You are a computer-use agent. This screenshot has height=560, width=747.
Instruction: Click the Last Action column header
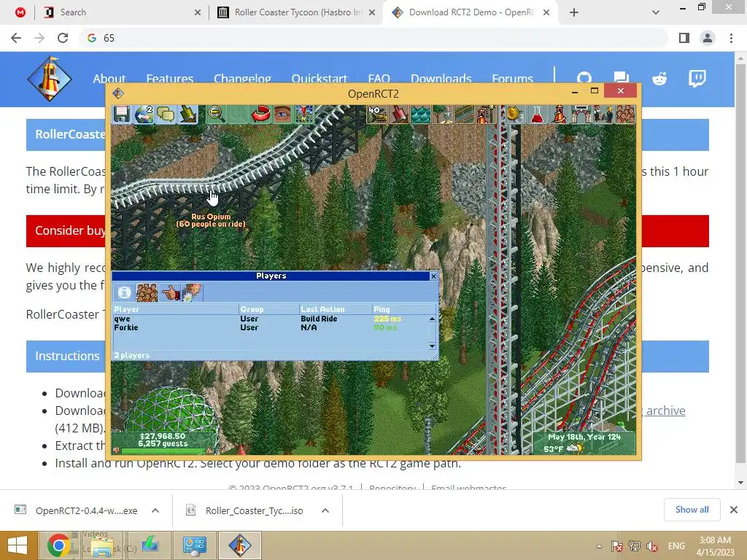coord(336,309)
